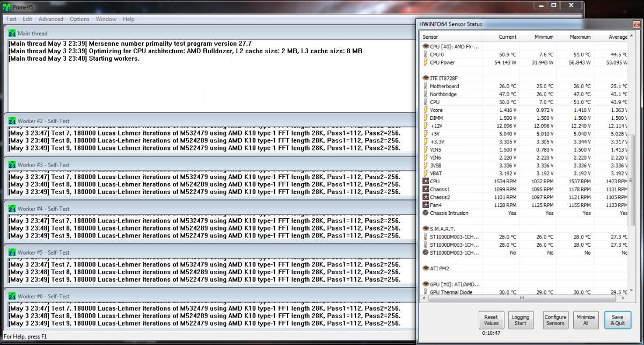The height and width of the screenshot is (345, 644).
Task: Click the Worker #4 - Self-Test title bar
Action: pos(209,209)
